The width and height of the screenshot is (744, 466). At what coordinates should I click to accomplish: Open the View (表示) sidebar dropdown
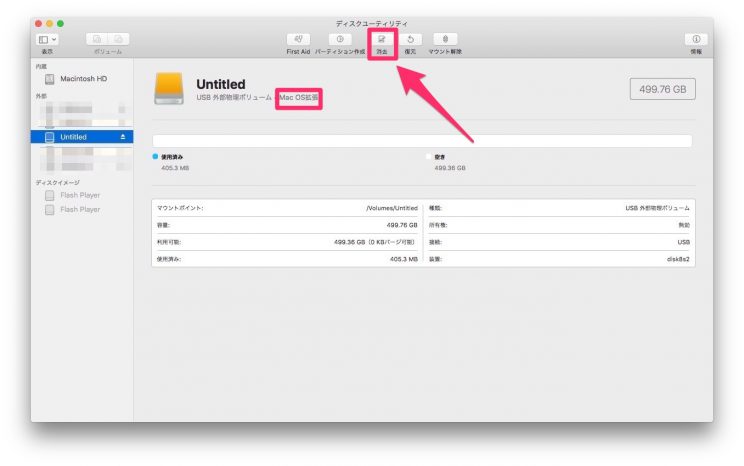tap(47, 39)
